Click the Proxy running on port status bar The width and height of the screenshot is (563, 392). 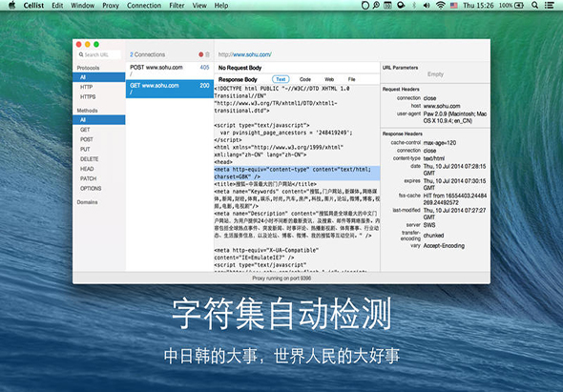281,279
